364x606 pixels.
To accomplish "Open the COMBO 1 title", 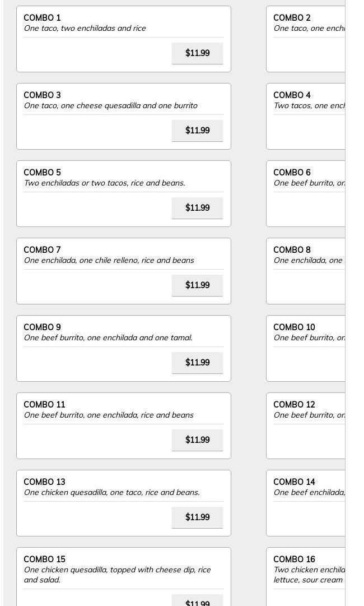I will (42, 18).
